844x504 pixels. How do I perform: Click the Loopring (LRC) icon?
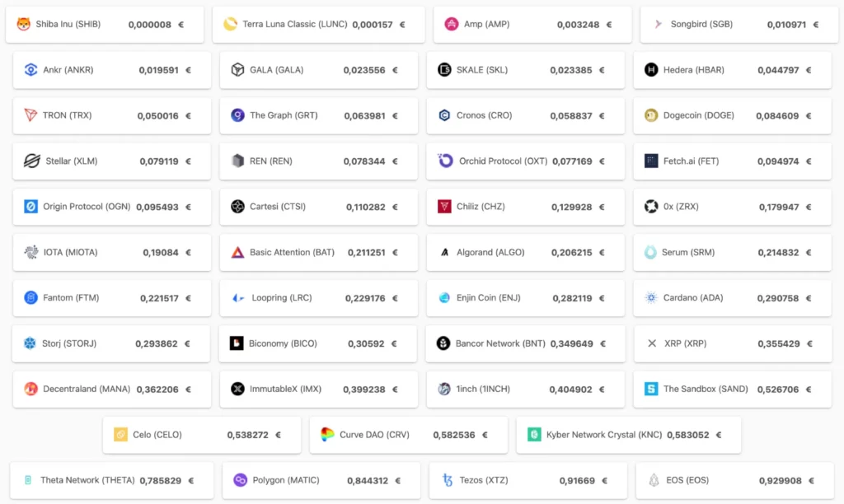[238, 298]
